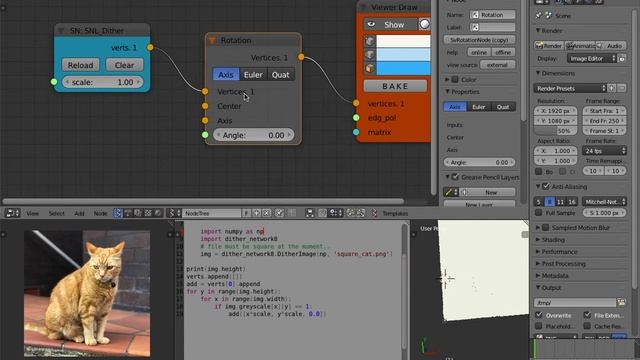The height and width of the screenshot is (360, 640).
Task: Click the icon in the node Label field
Action: [x=475, y=27]
